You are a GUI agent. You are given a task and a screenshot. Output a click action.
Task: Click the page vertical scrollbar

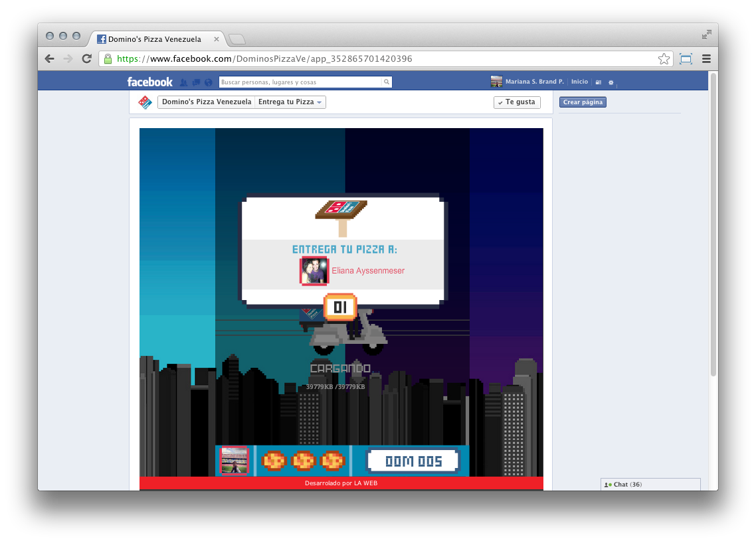(x=713, y=224)
